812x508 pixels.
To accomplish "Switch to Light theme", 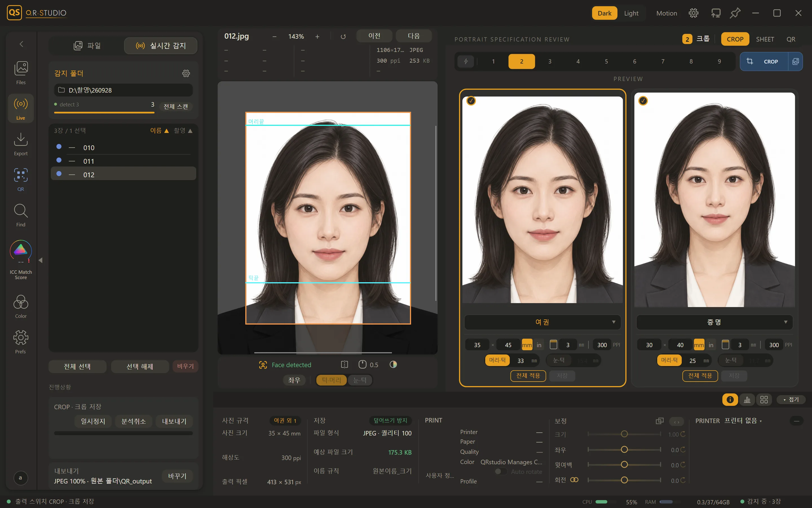I will click(631, 13).
